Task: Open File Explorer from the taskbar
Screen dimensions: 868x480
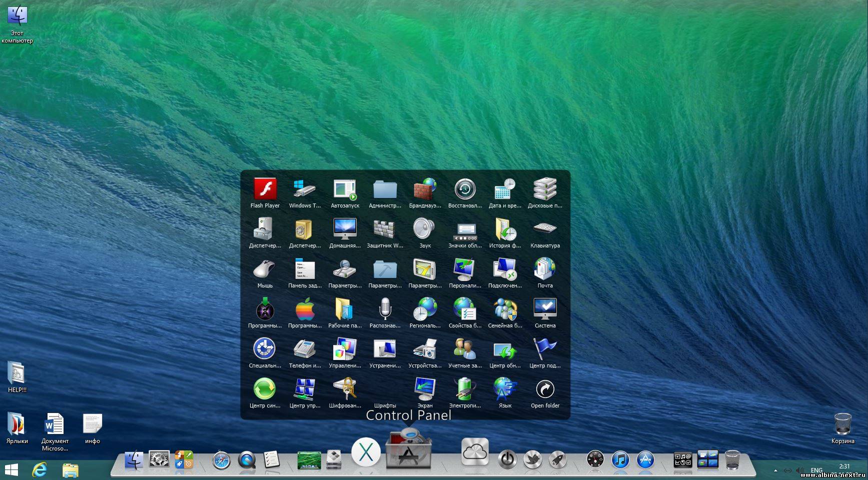Action: [x=71, y=470]
